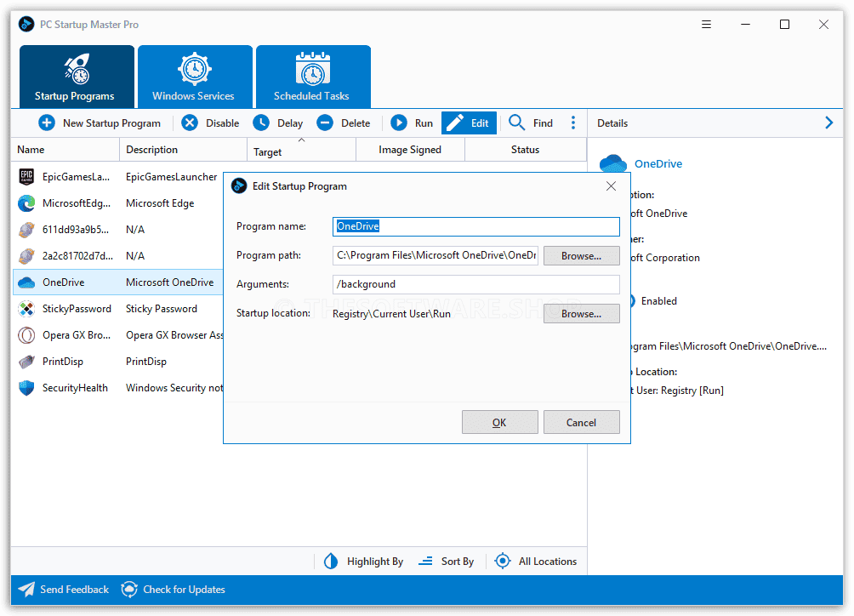The width and height of the screenshot is (854, 616).
Task: Select the 611dd93a9b5 entry icon
Action: (26, 229)
